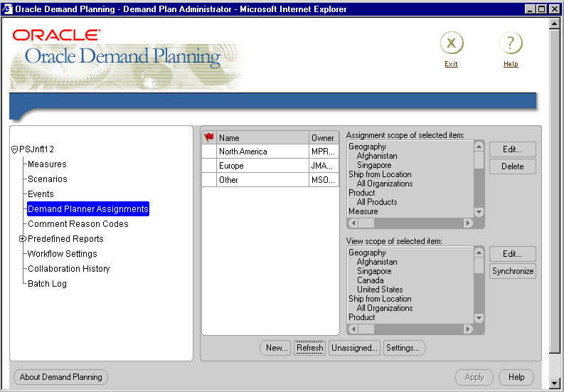564x392 pixels.
Task: Select Afghanistan in assignment scope list
Action: pyautogui.click(x=377, y=156)
